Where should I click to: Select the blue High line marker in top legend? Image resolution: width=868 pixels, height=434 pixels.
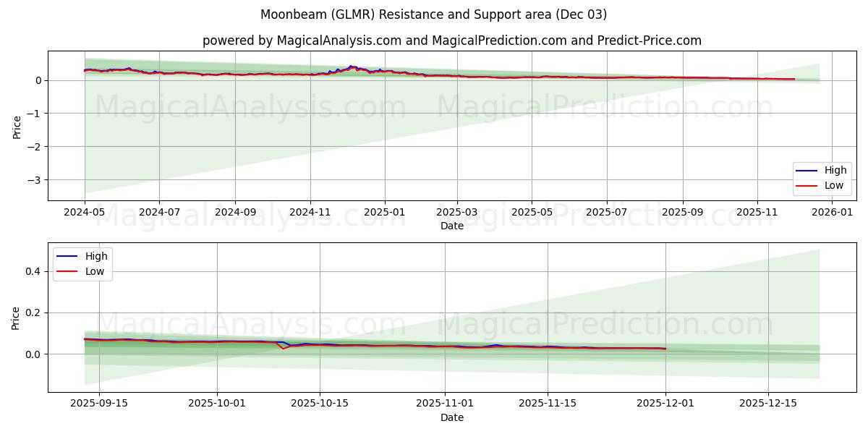point(807,170)
